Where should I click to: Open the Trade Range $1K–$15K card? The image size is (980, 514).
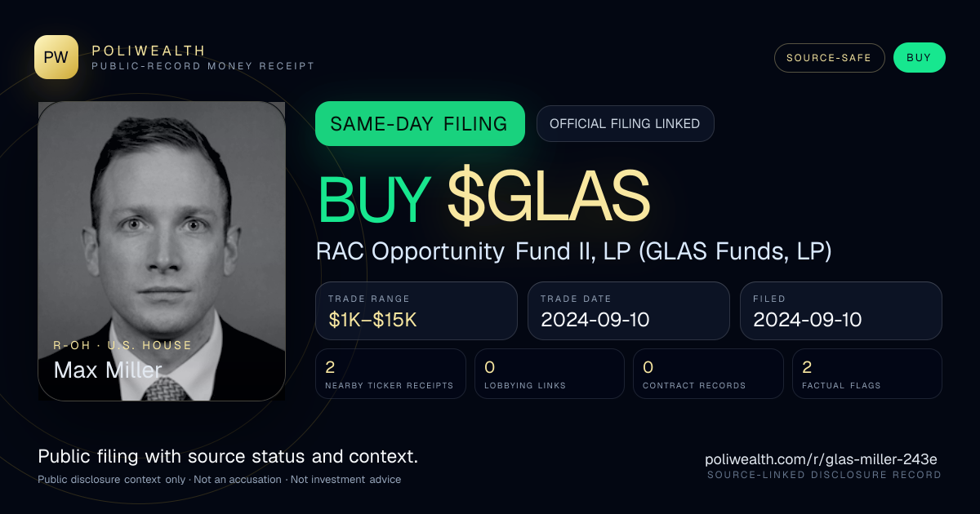416,311
